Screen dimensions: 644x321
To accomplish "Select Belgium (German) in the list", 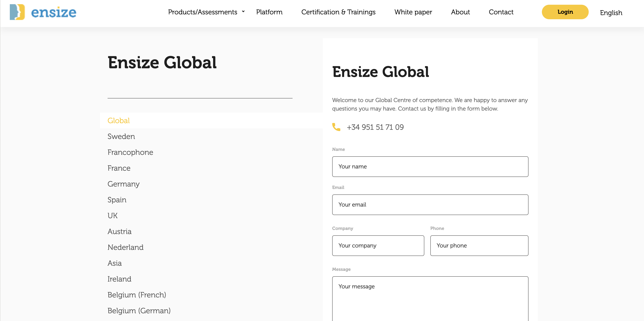I will [x=139, y=311].
